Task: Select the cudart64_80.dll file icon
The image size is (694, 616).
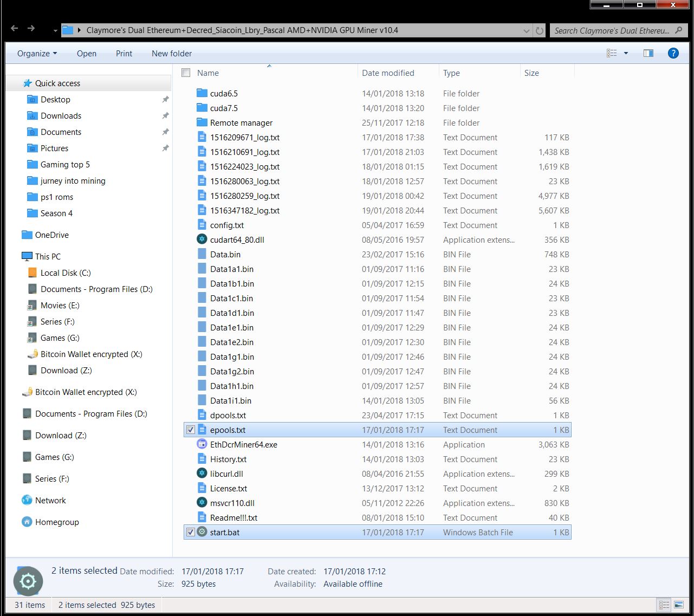Action: click(202, 239)
